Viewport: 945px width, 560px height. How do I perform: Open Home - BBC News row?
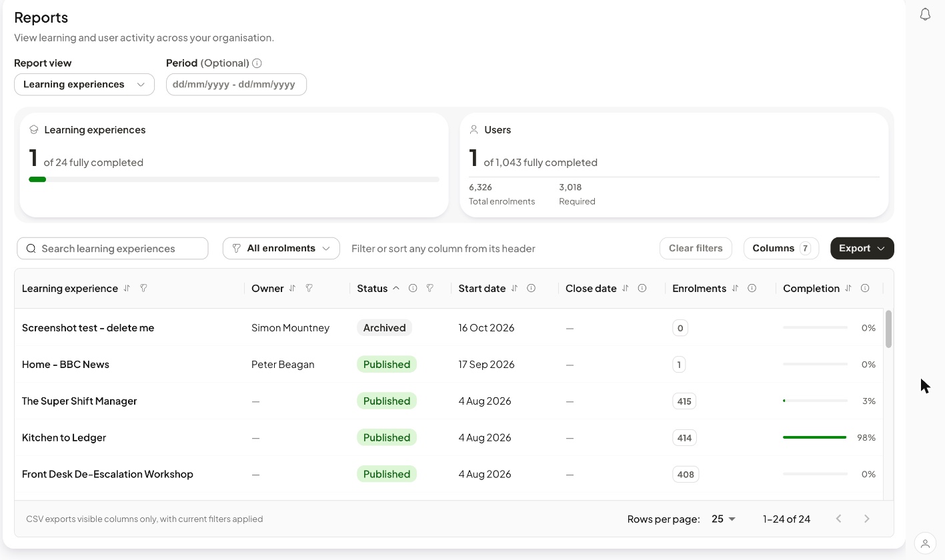pyautogui.click(x=449, y=365)
